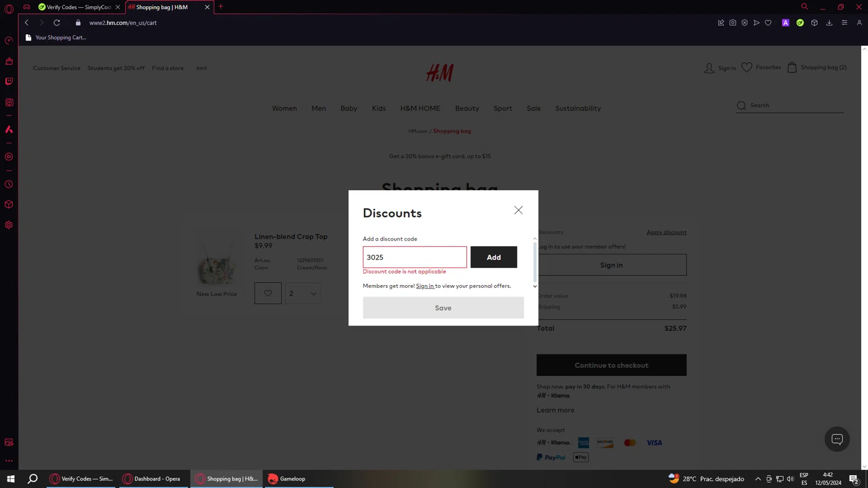Open Women menu on H&M page
The image size is (868, 488).
(284, 108)
